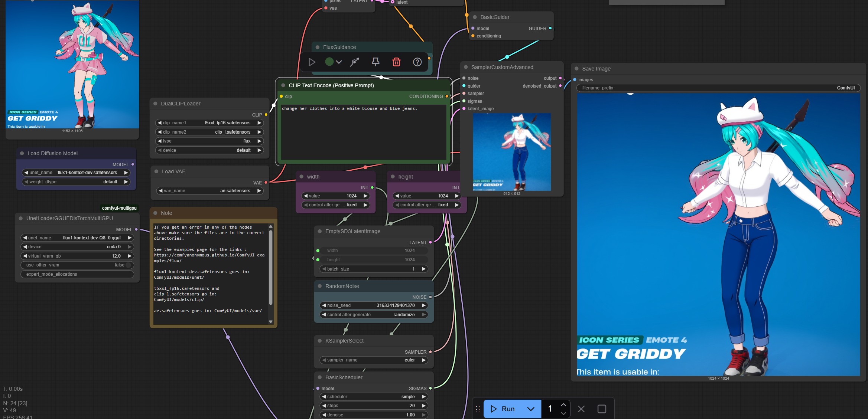Click the previous arrow on the cuda:0 device field
The width and height of the screenshot is (868, 419).
[x=25, y=247]
